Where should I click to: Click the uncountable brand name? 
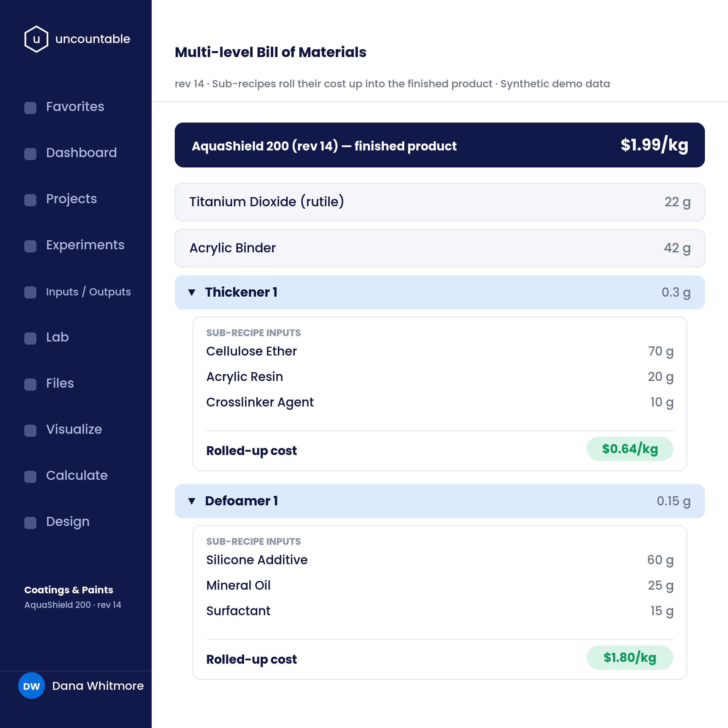(93, 39)
